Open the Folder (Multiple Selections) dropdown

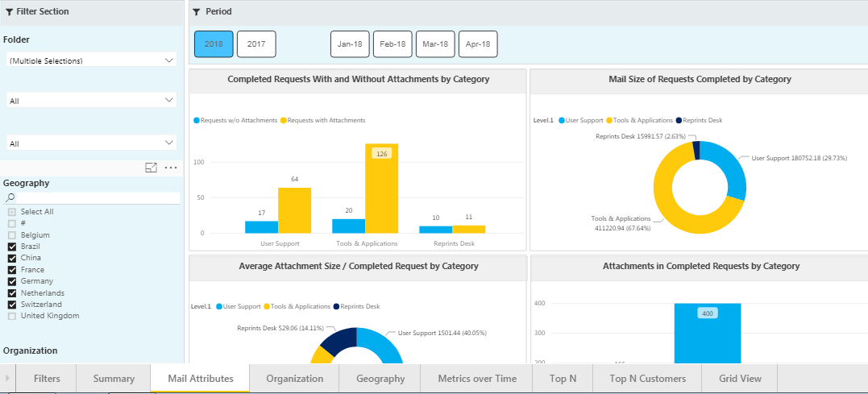91,60
